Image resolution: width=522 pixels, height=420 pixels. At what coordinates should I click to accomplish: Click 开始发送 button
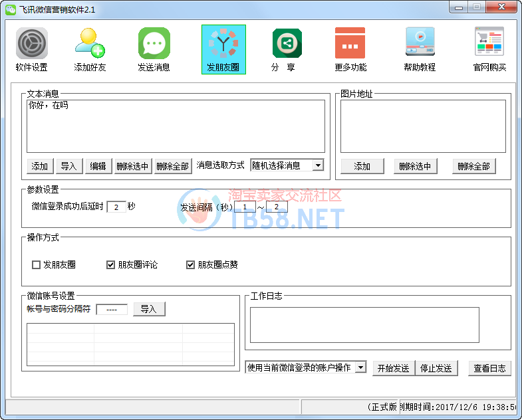point(393,368)
